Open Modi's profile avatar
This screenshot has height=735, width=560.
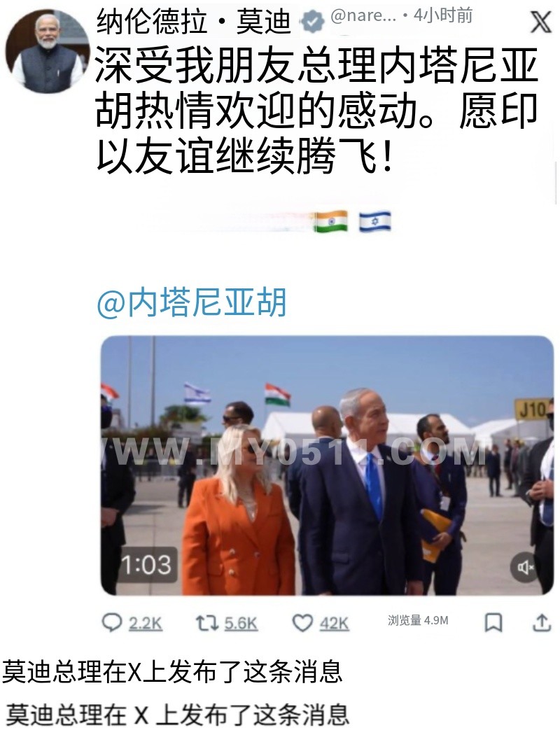click(46, 51)
